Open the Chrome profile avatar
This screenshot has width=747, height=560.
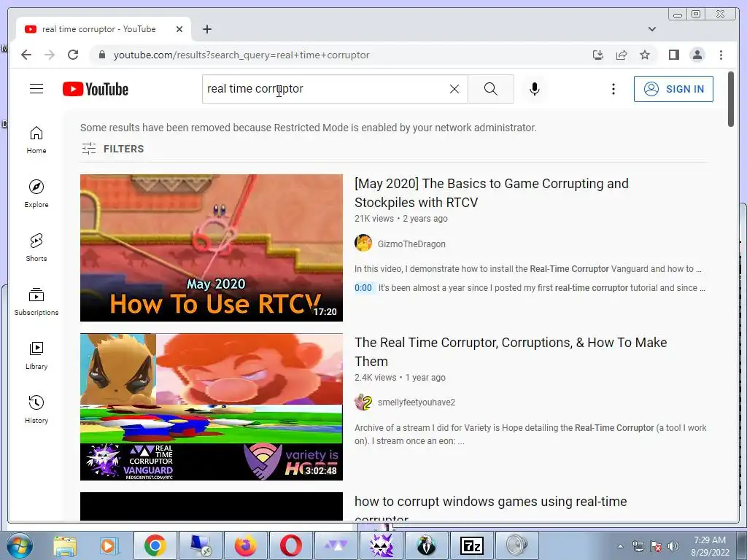coord(697,55)
